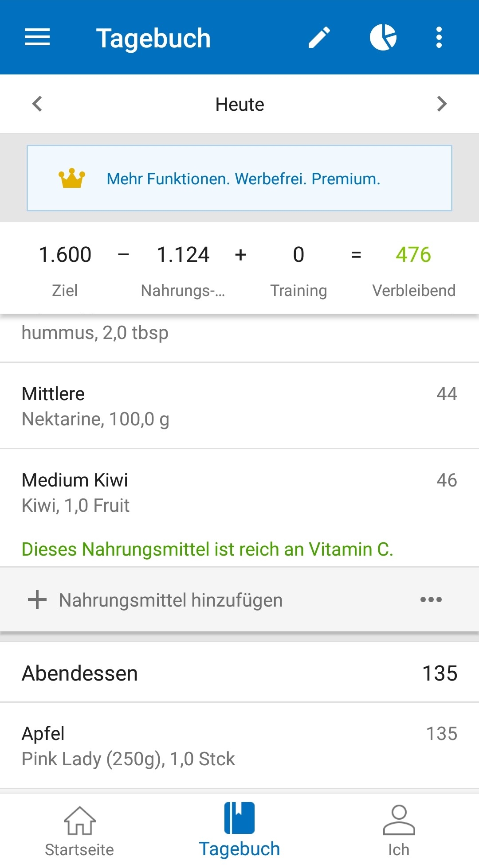The image size is (479, 868).
Task: Open the hamburger navigation menu
Action: click(x=37, y=37)
